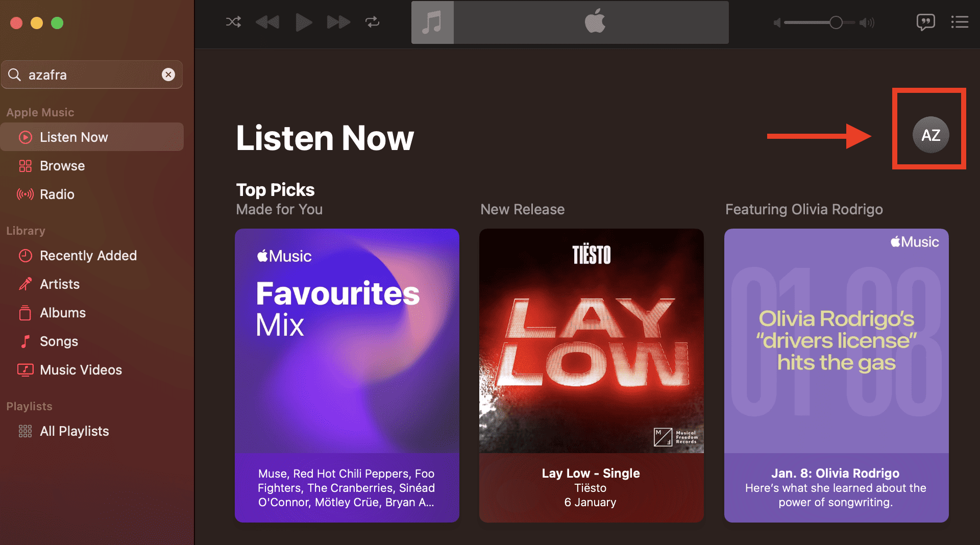Viewport: 980px width, 545px height.
Task: Open the AZ account profile
Action: [930, 135]
